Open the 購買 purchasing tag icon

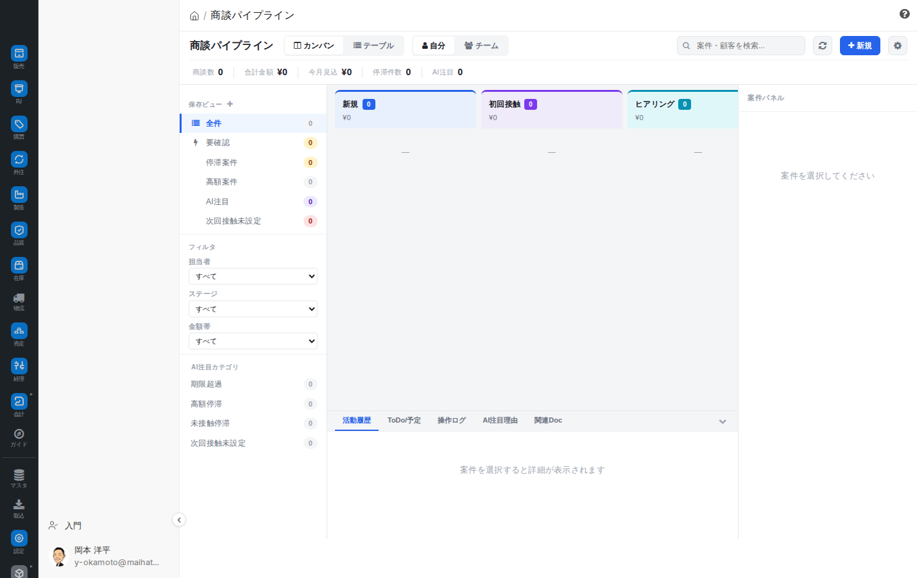point(19,124)
